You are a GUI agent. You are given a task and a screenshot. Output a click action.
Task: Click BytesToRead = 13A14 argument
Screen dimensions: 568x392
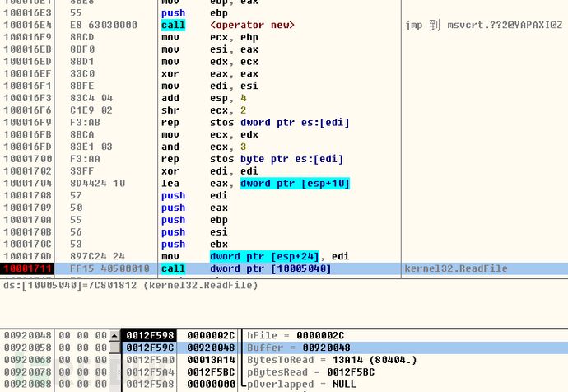[332, 360]
